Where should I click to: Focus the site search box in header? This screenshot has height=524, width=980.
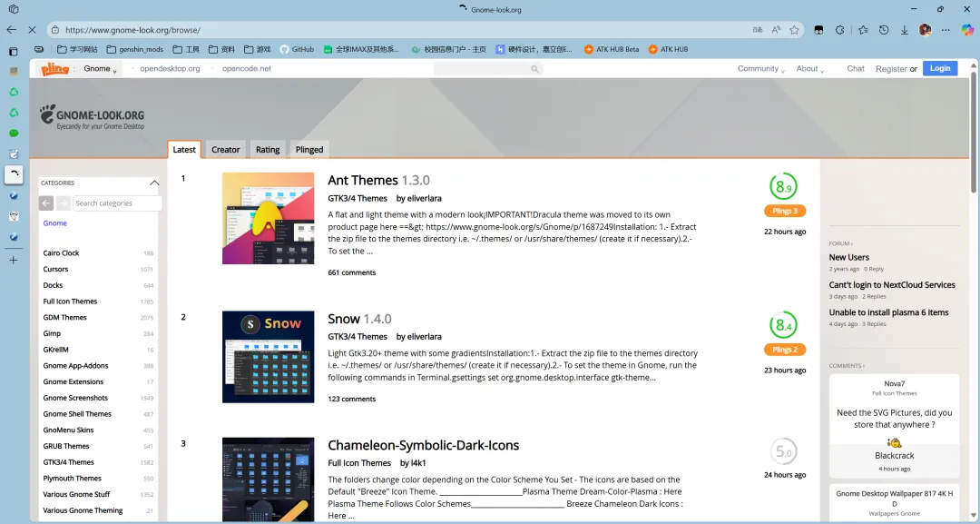(488, 69)
